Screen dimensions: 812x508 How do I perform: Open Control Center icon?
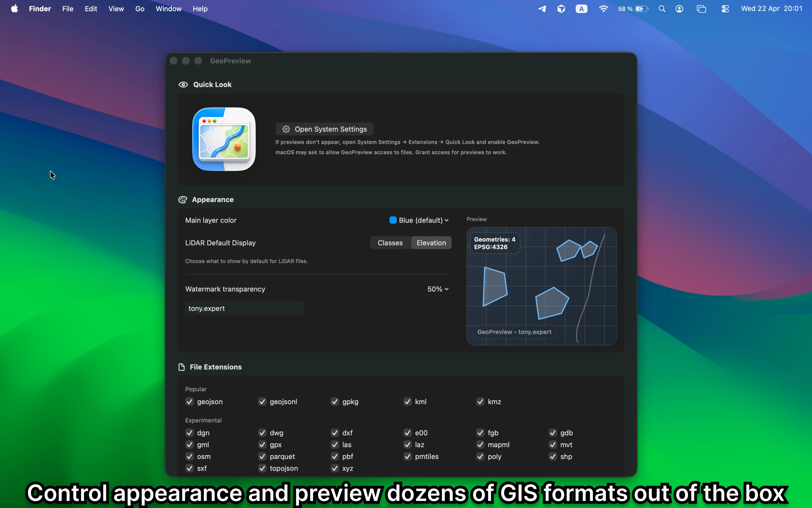725,9
